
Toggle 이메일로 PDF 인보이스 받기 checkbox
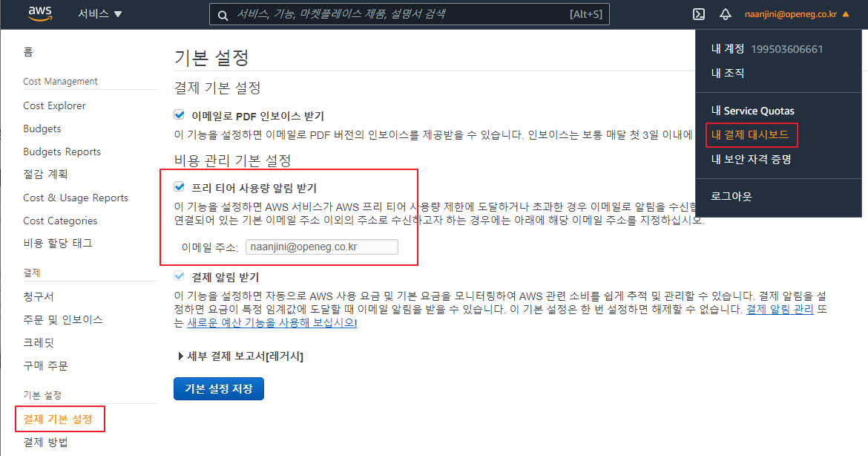tap(179, 114)
